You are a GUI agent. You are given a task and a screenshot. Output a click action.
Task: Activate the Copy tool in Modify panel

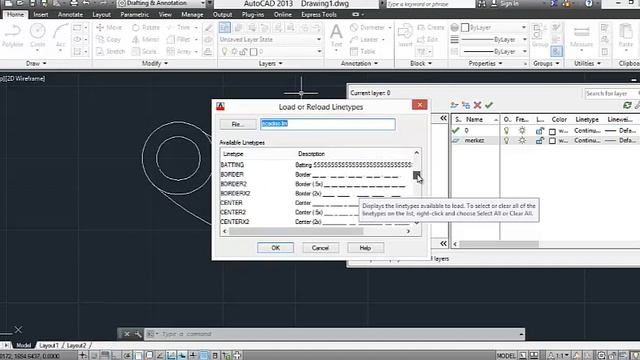click(109, 40)
